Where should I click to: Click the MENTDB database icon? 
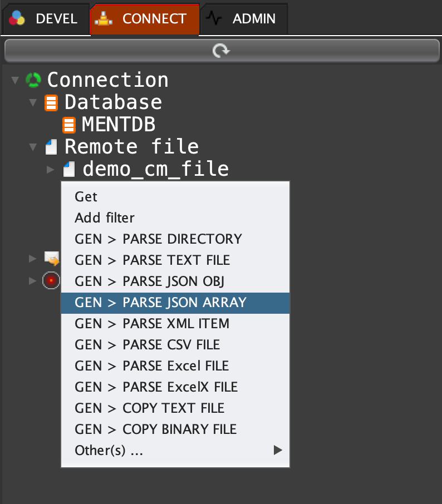pos(69,125)
